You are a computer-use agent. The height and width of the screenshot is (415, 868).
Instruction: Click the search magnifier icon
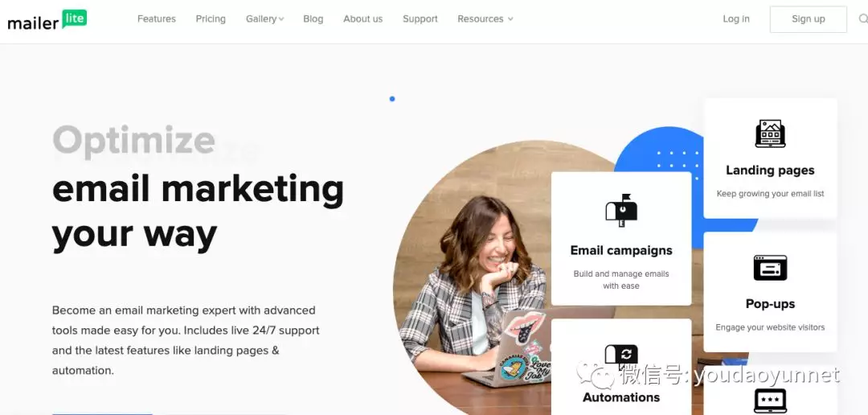[863, 19]
